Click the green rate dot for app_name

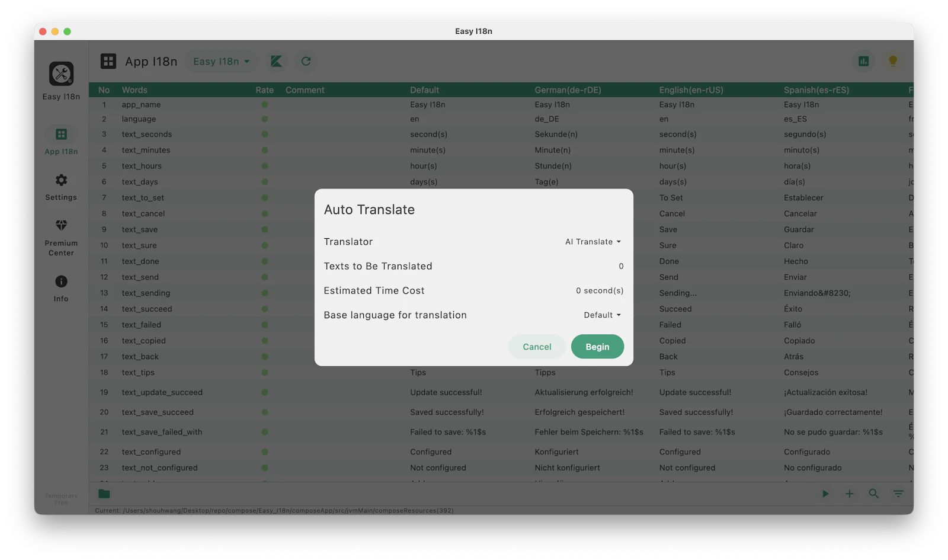(265, 104)
